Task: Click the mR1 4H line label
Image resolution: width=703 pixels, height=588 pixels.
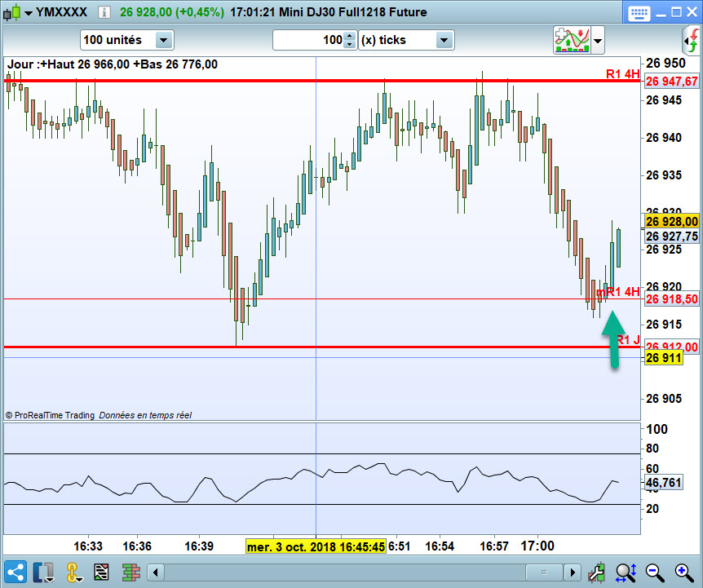Action: pyautogui.click(x=618, y=292)
